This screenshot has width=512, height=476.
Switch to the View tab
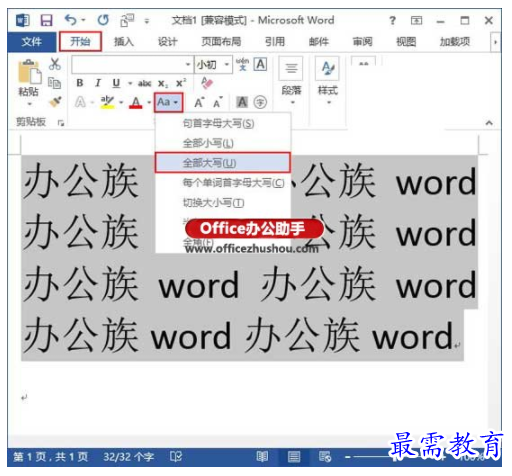point(406,42)
